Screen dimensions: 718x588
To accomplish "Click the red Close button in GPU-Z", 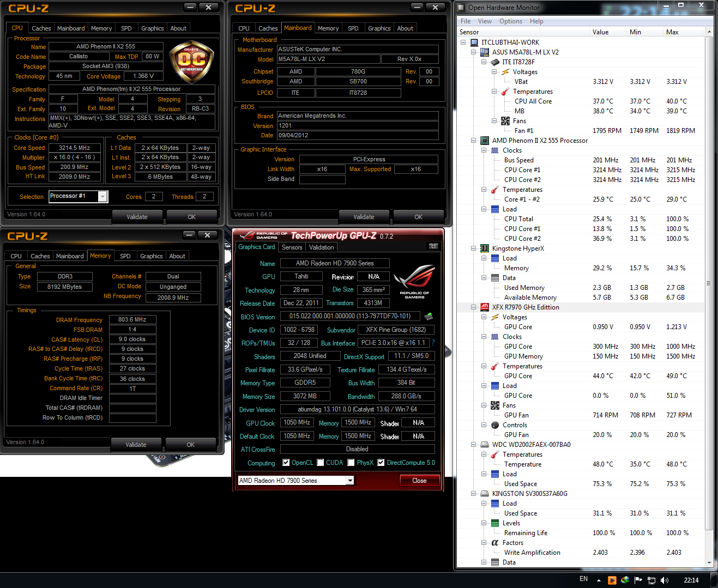I will point(419,481).
